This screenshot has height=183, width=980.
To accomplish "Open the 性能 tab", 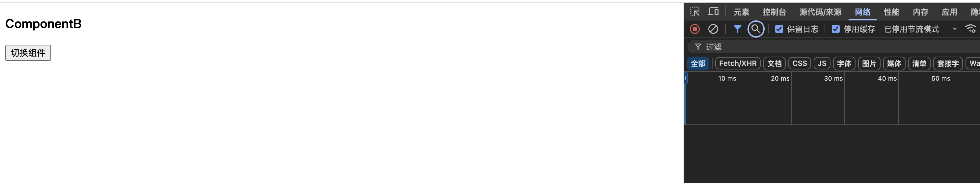I will [891, 12].
